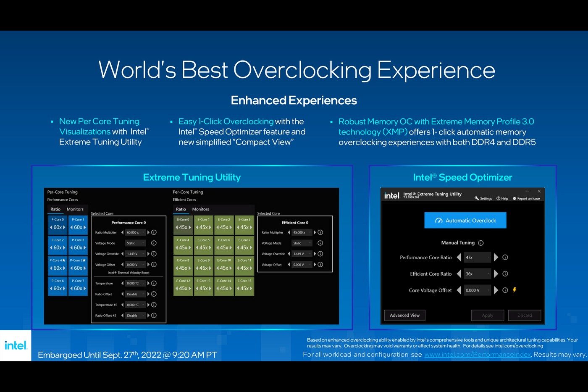Viewport: 588px width, 392px height.
Task: Open Manual Tuning info icon
Action: (481, 243)
